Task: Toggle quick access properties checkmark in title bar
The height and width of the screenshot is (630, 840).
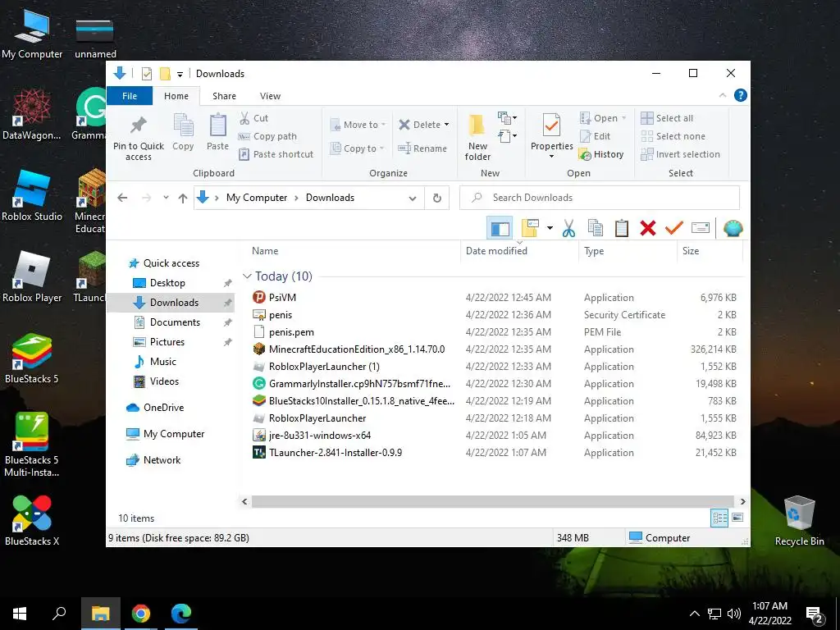Action: pos(146,74)
